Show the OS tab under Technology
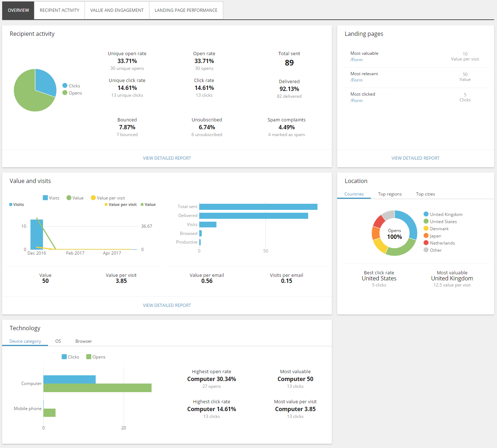 tap(58, 341)
